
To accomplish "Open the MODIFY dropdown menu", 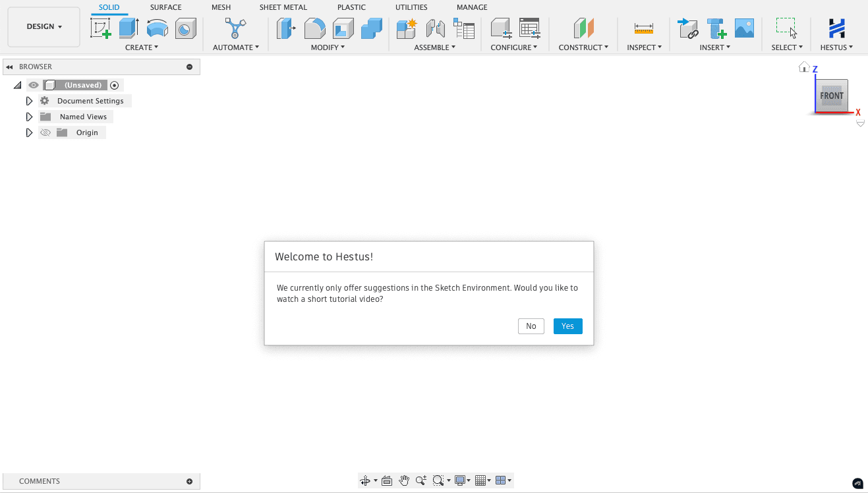I will click(328, 47).
